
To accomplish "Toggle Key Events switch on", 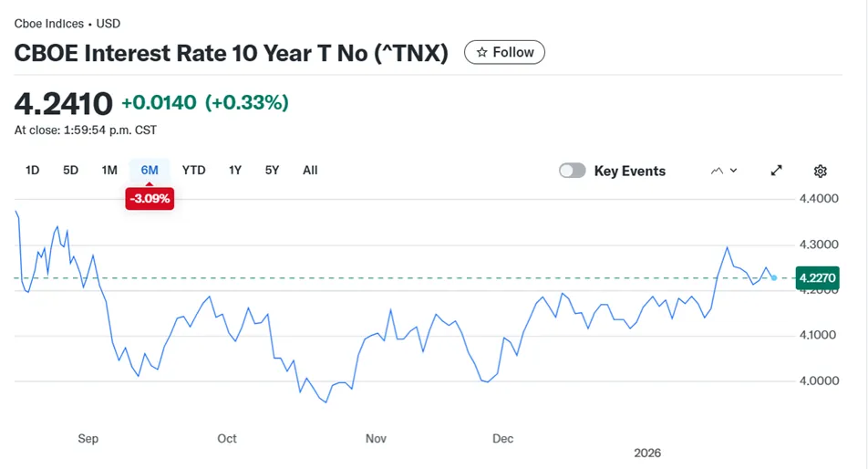I will pos(572,171).
